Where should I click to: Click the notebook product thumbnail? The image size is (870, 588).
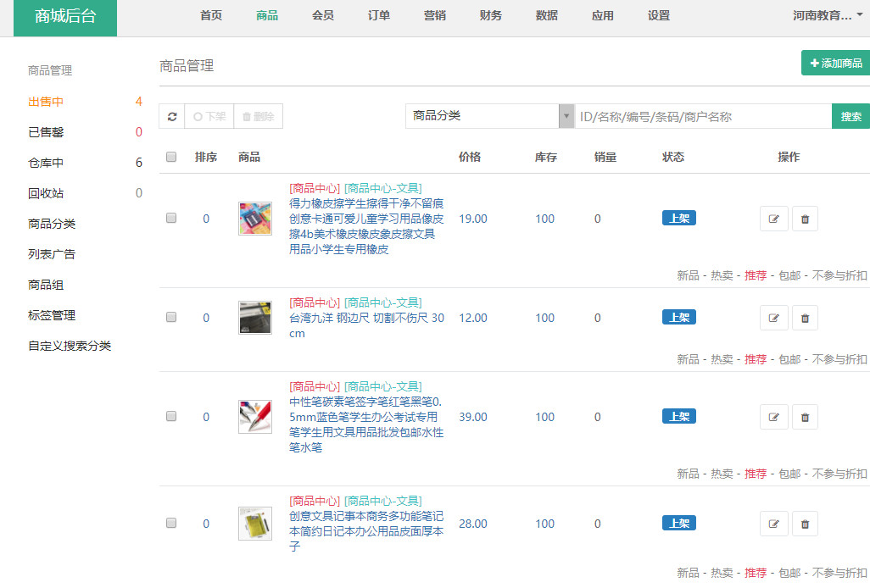tap(255, 523)
